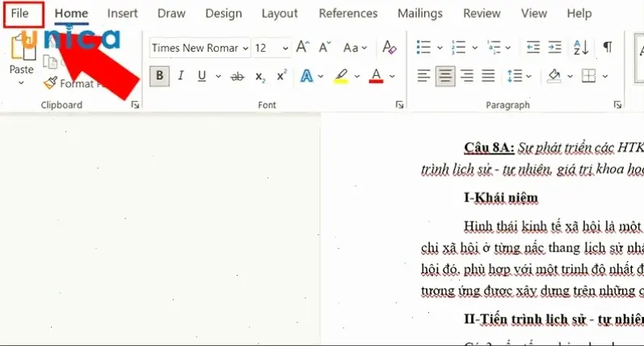This screenshot has height=346, width=644.
Task: Expand multilevel list dropdown arrow
Action: tap(507, 48)
